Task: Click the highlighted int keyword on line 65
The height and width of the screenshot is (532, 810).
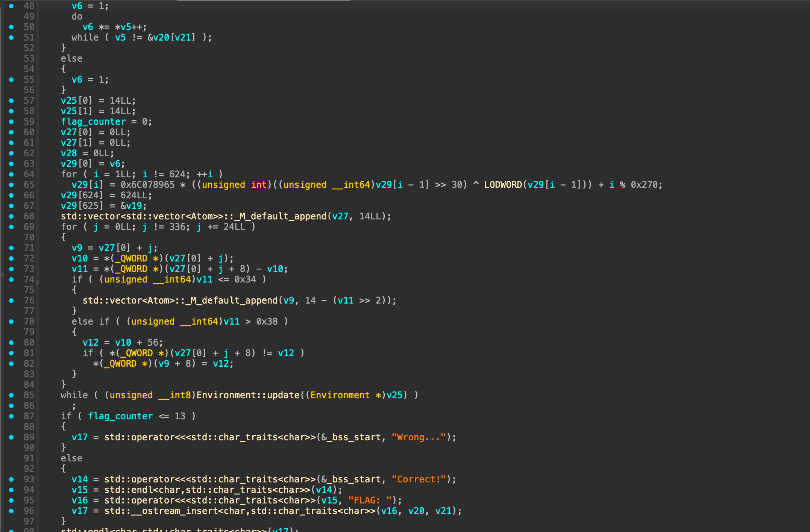Action: click(x=259, y=185)
